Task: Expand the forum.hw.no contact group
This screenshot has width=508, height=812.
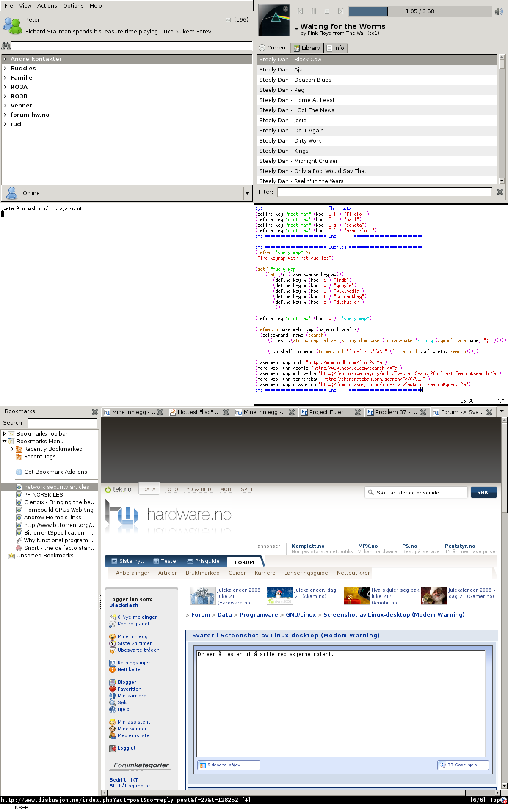Action: pyautogui.click(x=5, y=115)
